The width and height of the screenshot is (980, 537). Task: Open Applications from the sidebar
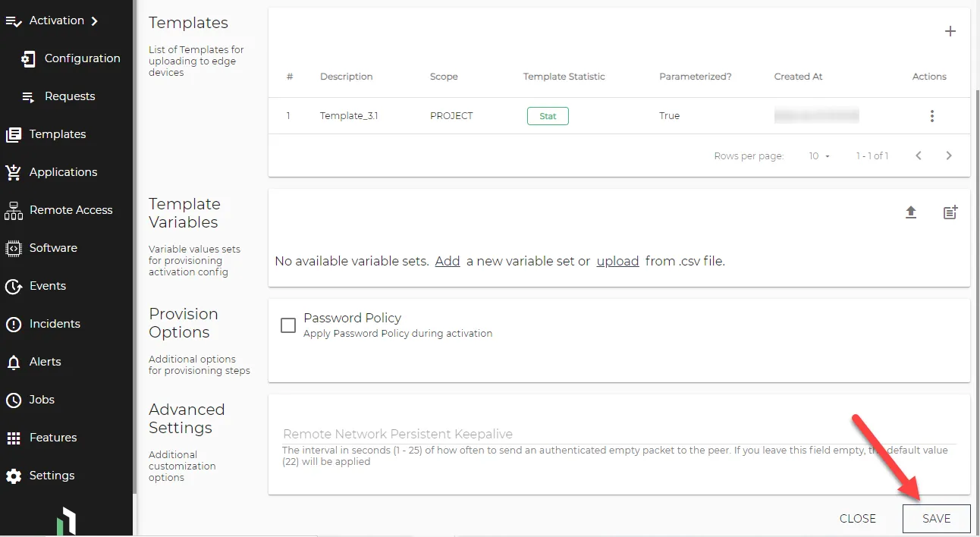coord(63,172)
